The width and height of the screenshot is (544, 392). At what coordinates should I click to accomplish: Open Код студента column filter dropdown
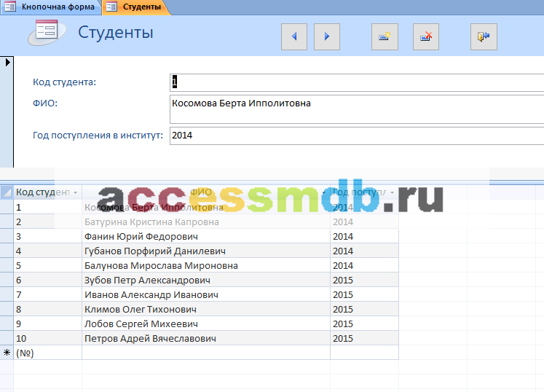[75, 192]
